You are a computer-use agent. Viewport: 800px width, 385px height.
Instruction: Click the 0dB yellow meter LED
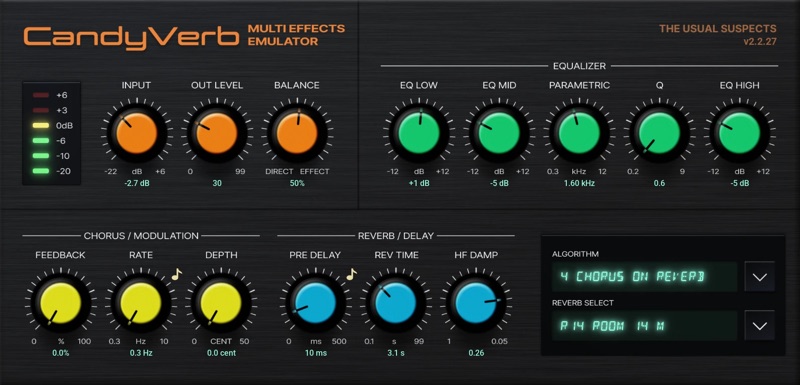pyautogui.click(x=40, y=125)
